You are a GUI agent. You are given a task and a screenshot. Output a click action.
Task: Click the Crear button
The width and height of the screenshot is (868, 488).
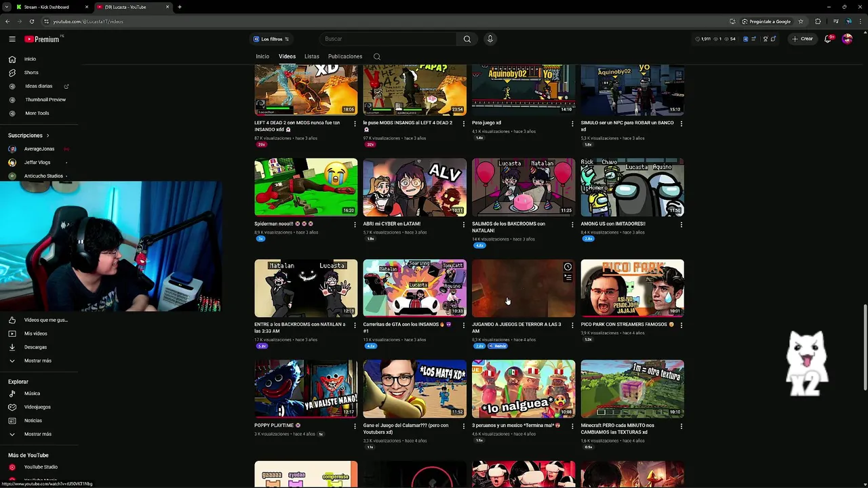pyautogui.click(x=802, y=39)
